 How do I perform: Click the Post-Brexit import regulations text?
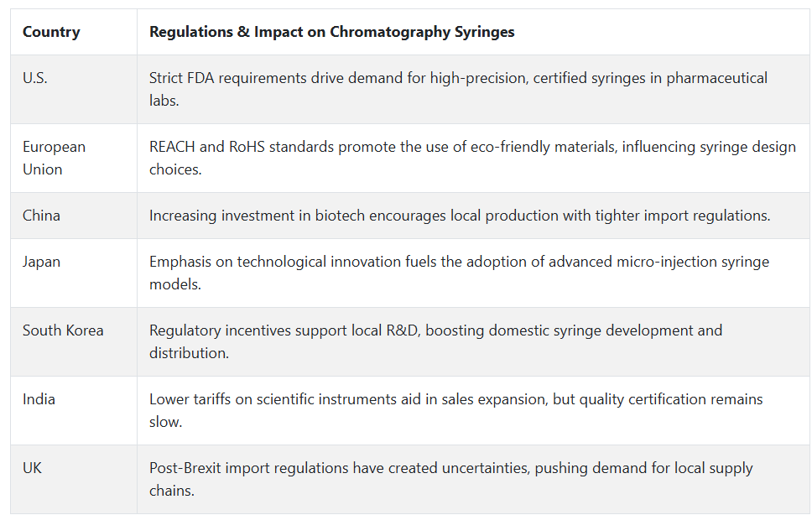450,479
